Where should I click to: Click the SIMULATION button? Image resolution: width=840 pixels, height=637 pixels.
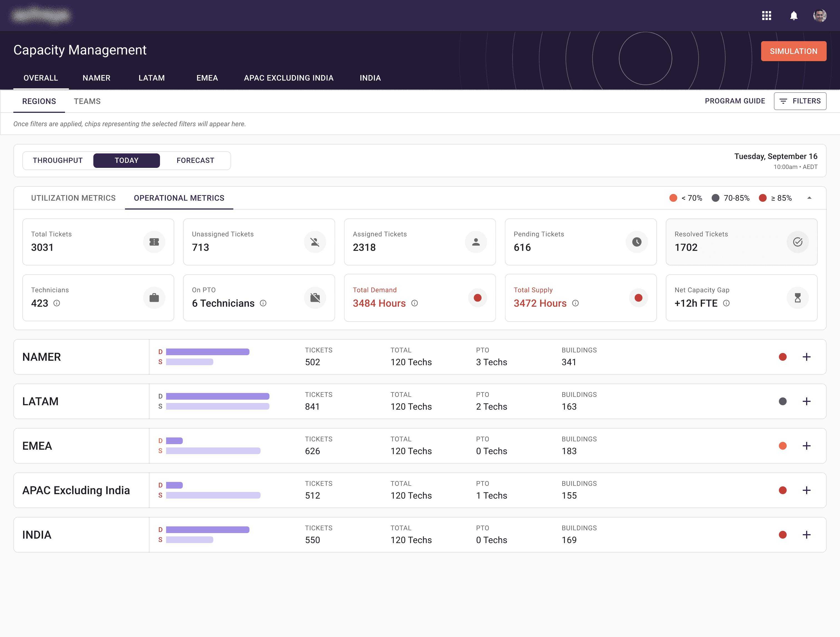point(793,51)
